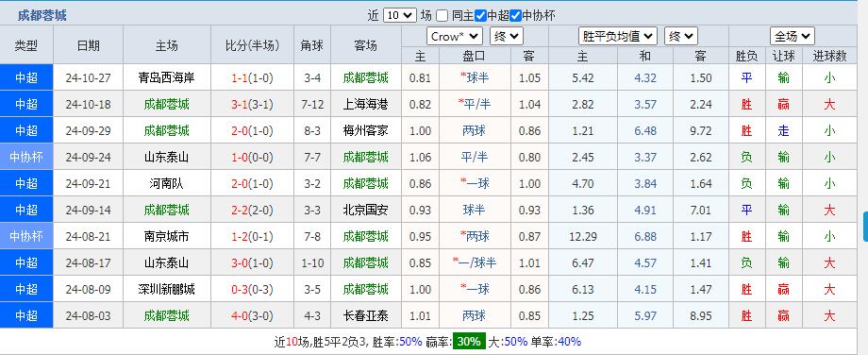The height and width of the screenshot is (355, 868).
Task: Open the 全场 dropdown
Action: (x=793, y=37)
